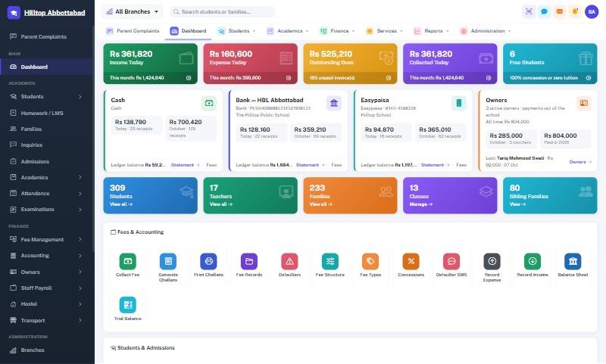Open the notifications bell icon
Viewport: 606px width, 364px height.
(575, 11)
